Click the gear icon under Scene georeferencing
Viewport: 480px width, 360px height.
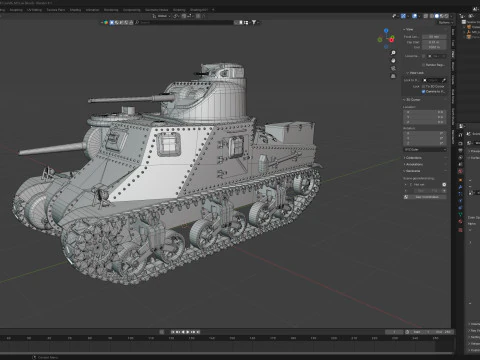(444, 184)
